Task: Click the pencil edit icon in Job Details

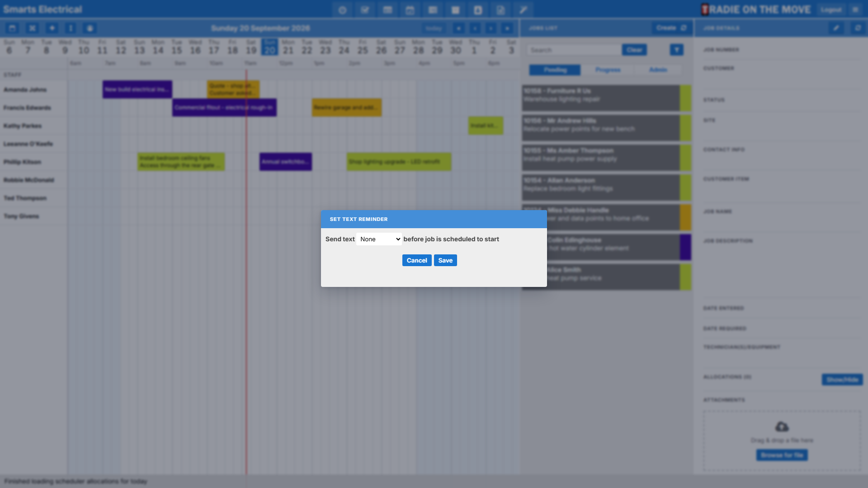Action: tap(836, 28)
